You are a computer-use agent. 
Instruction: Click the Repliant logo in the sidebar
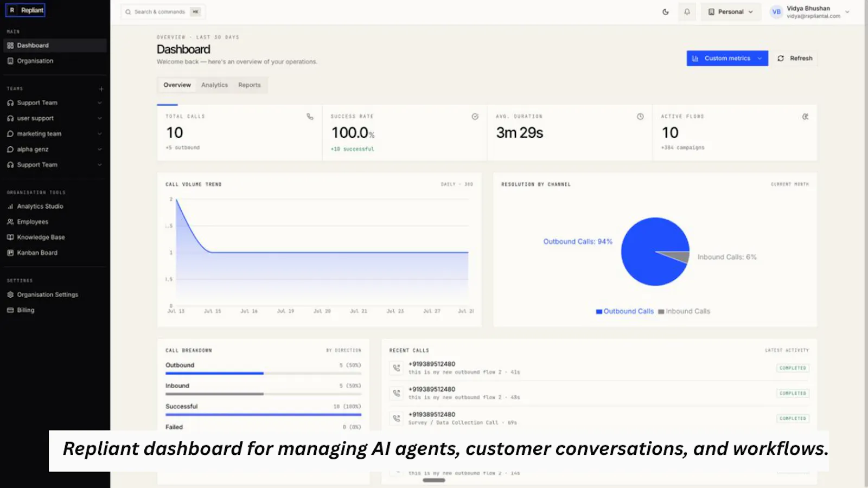tap(25, 10)
